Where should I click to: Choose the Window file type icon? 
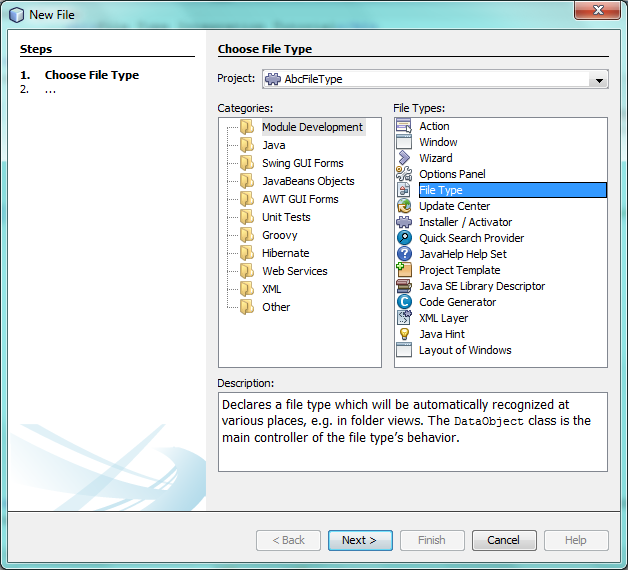pos(404,142)
